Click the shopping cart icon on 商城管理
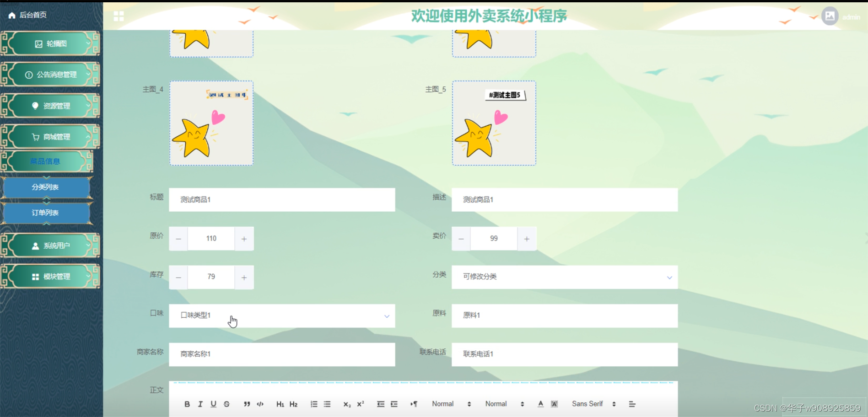 pos(36,136)
